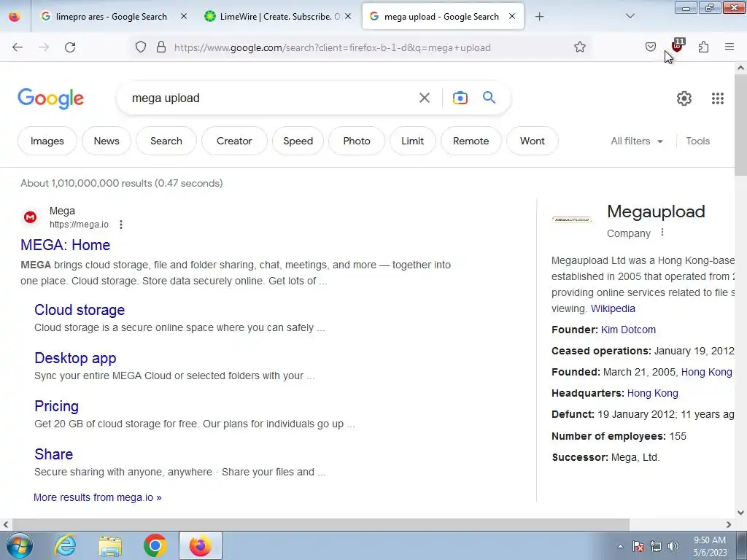Open the Pocket save icon
Viewport: 747px width, 560px height.
click(x=650, y=47)
